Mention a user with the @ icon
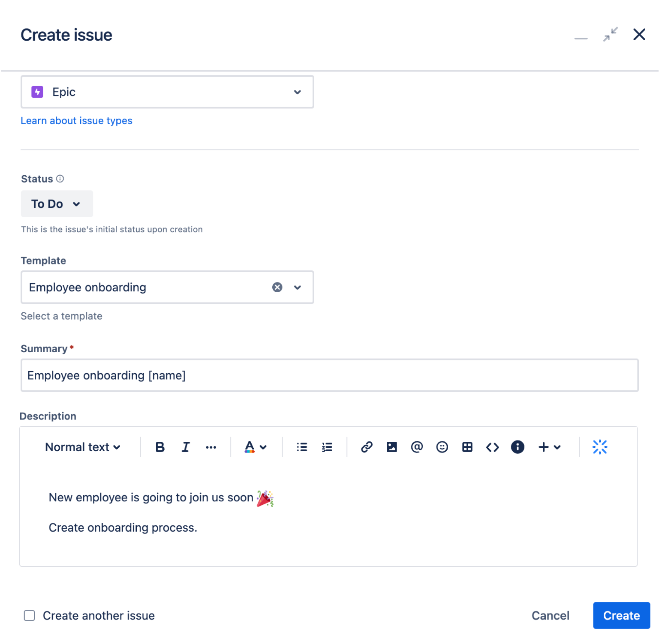 click(x=417, y=447)
